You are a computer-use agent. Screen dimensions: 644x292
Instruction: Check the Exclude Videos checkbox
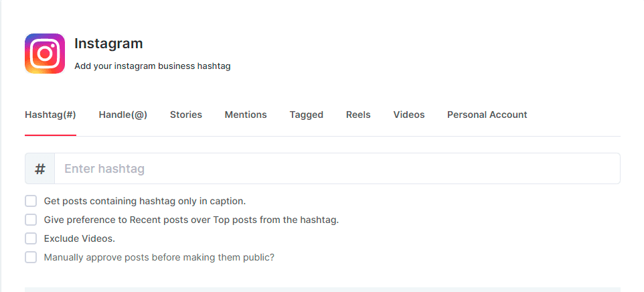[x=31, y=238]
